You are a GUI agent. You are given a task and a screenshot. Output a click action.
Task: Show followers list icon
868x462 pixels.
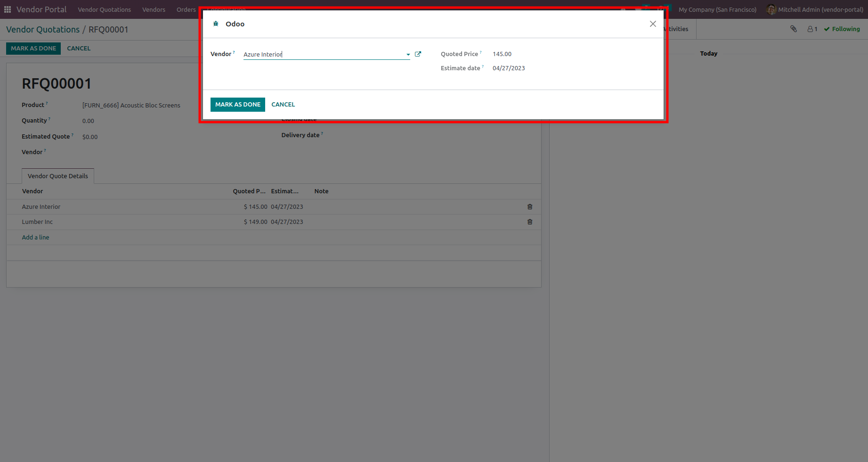(812, 29)
